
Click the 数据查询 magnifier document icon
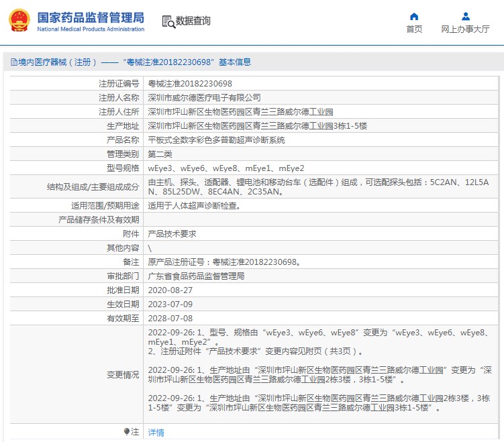point(168,21)
